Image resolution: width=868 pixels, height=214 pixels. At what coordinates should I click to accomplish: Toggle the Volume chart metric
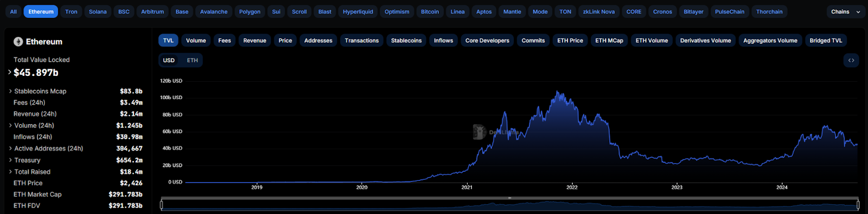(196, 41)
